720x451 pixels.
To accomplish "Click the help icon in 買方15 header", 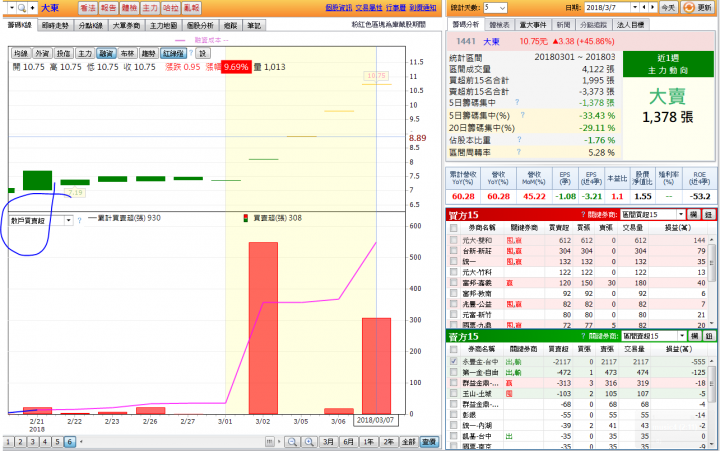I will coord(583,214).
